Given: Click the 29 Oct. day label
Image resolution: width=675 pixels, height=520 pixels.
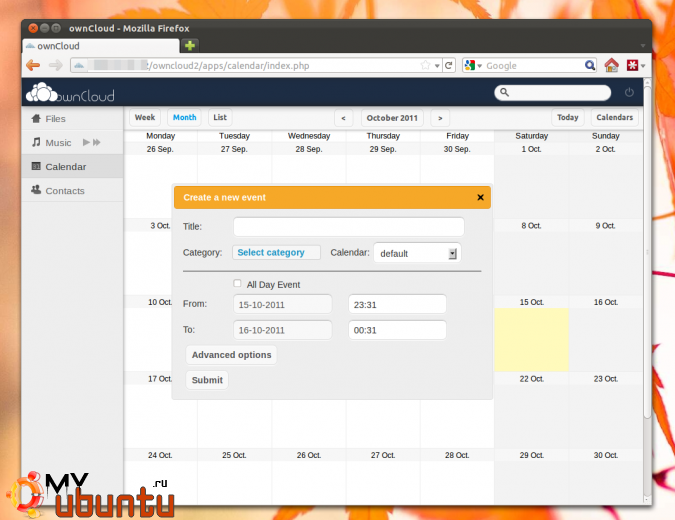Looking at the screenshot, I should [x=531, y=455].
